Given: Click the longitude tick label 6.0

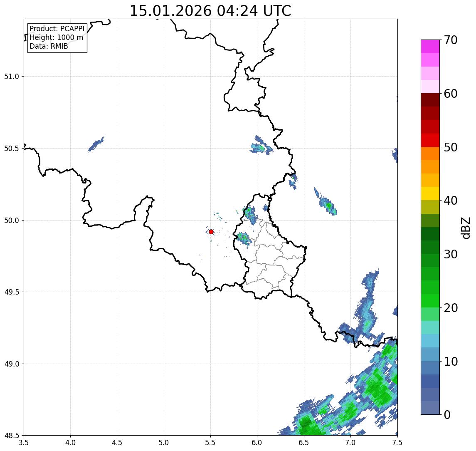Looking at the screenshot, I should coord(257,443).
